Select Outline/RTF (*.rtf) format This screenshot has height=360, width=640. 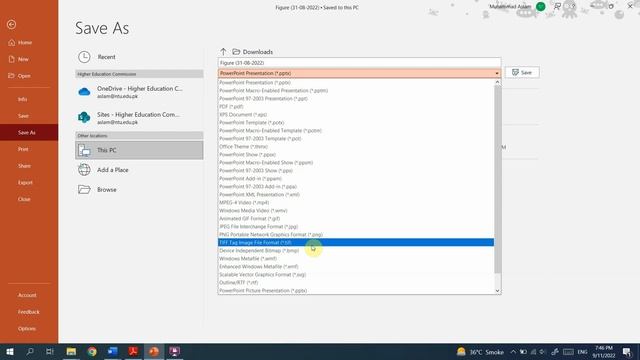click(356, 282)
